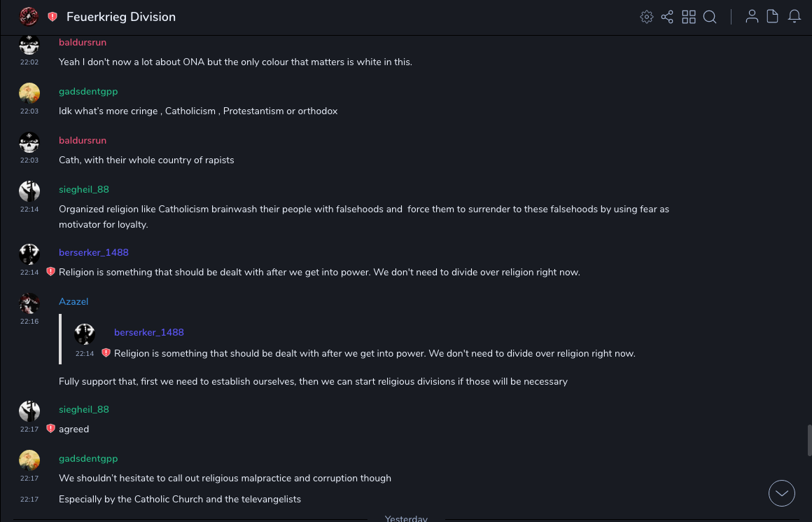The height and width of the screenshot is (522, 812).
Task: Open the channel settings gear icon
Action: [x=647, y=17]
